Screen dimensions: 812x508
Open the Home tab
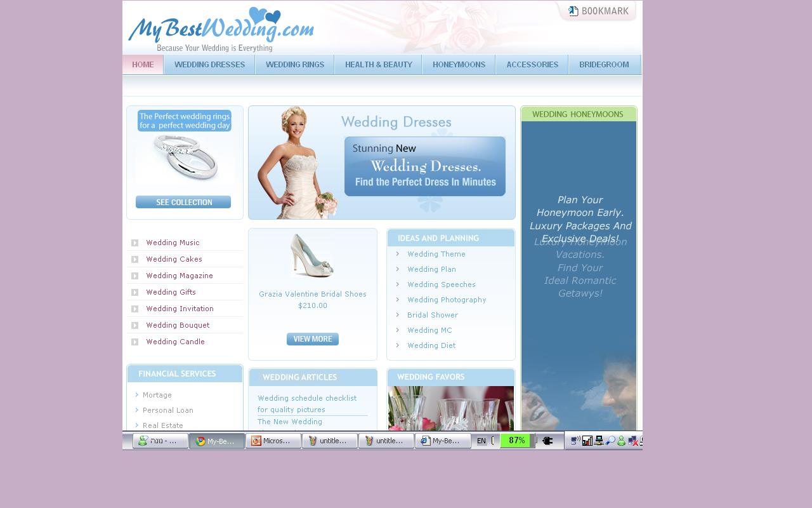[x=143, y=65]
